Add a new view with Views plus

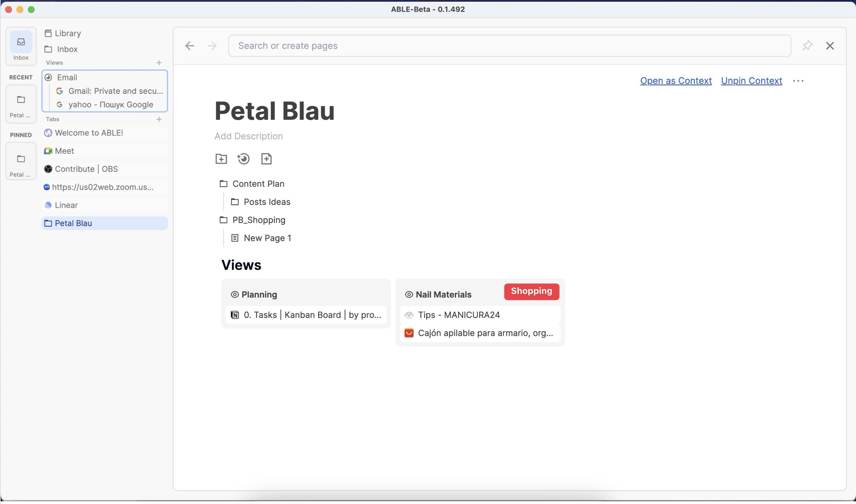[158, 63]
